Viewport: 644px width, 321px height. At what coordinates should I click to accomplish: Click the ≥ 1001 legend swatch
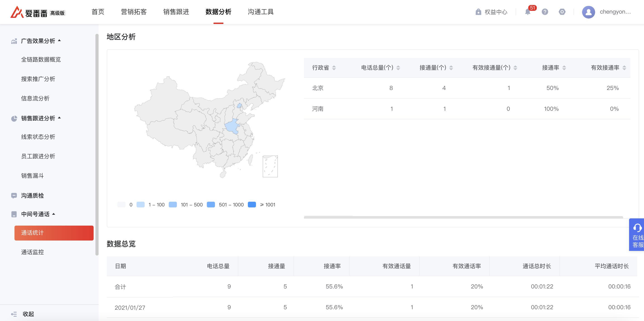[x=252, y=205]
